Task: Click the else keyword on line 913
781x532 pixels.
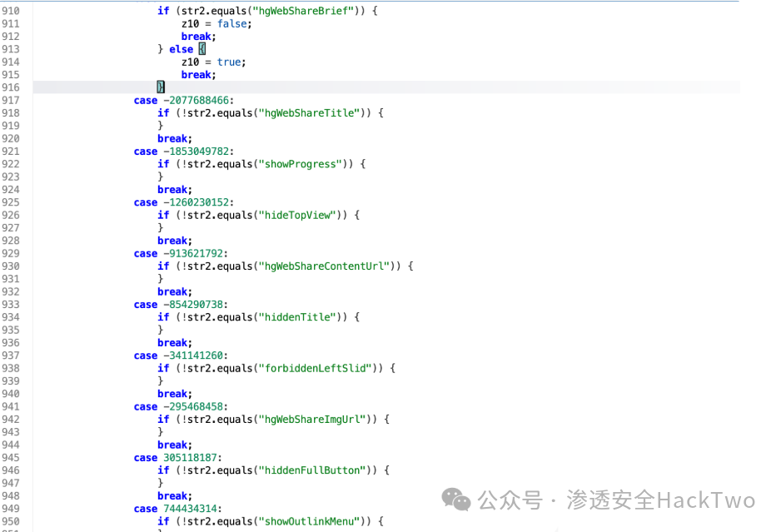Action: 181,49
